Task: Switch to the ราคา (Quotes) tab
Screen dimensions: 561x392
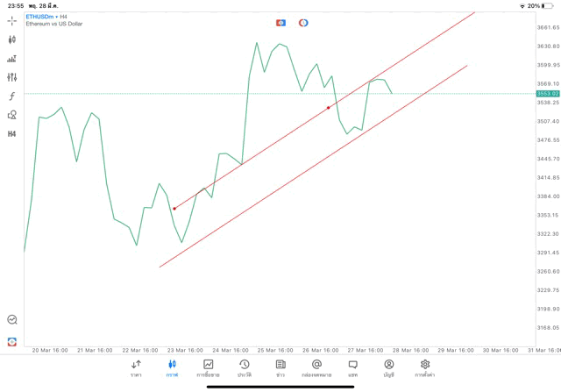Action: coord(136,367)
